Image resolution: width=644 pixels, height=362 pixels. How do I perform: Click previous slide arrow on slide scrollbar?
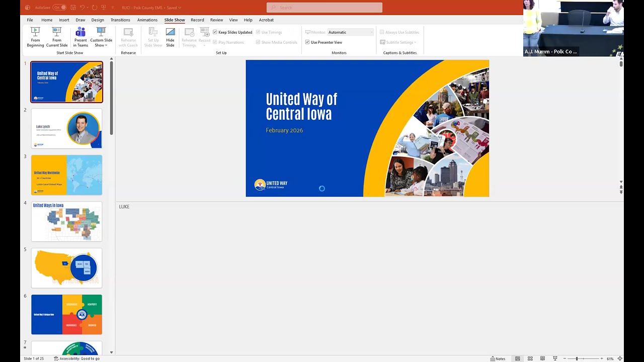tap(621, 187)
